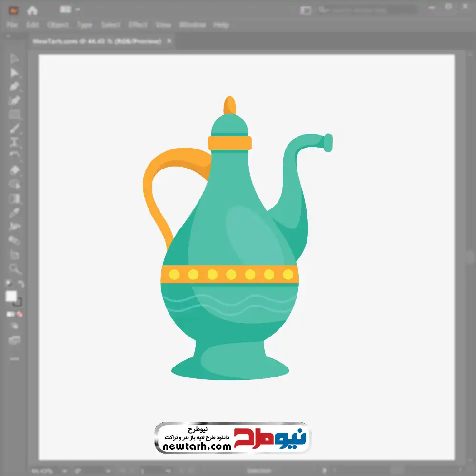Viewport: 476px width, 476px height.
Task: Select the Selection tool (top arrow)
Action: [15, 59]
